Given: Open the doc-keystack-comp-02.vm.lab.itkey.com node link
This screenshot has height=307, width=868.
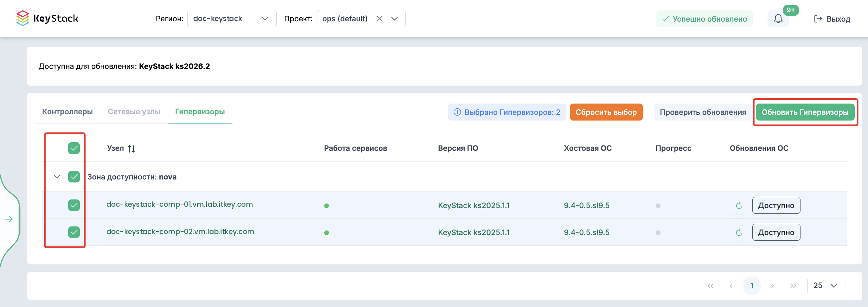Looking at the screenshot, I should tap(180, 232).
